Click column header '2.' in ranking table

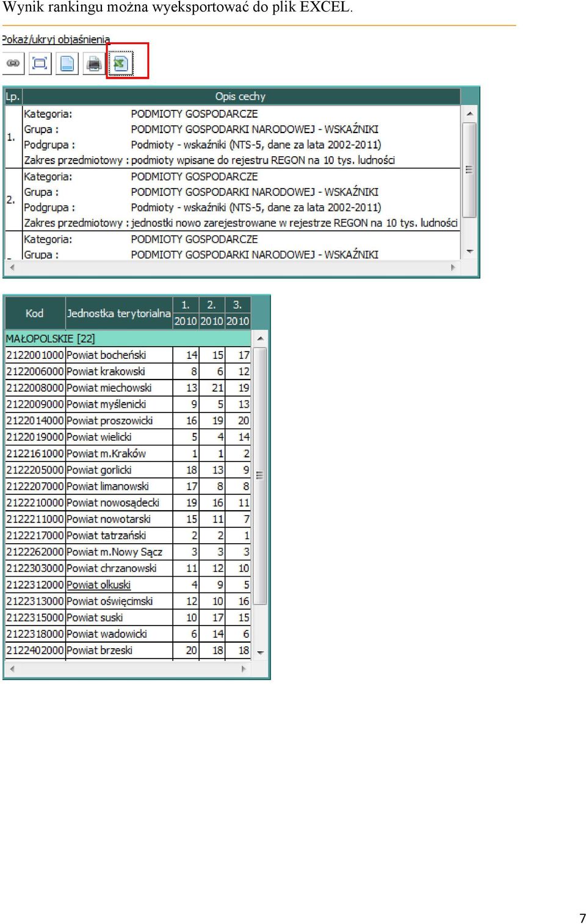(211, 305)
